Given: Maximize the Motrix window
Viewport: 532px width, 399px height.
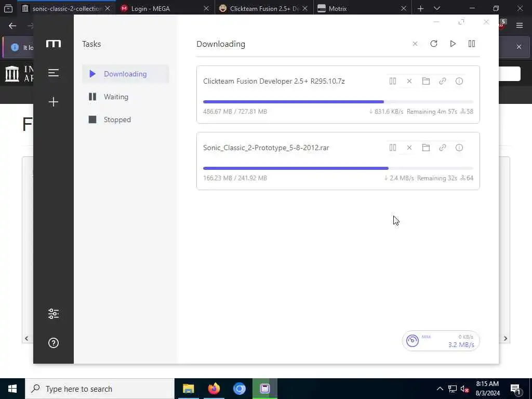Looking at the screenshot, I should 461,22.
